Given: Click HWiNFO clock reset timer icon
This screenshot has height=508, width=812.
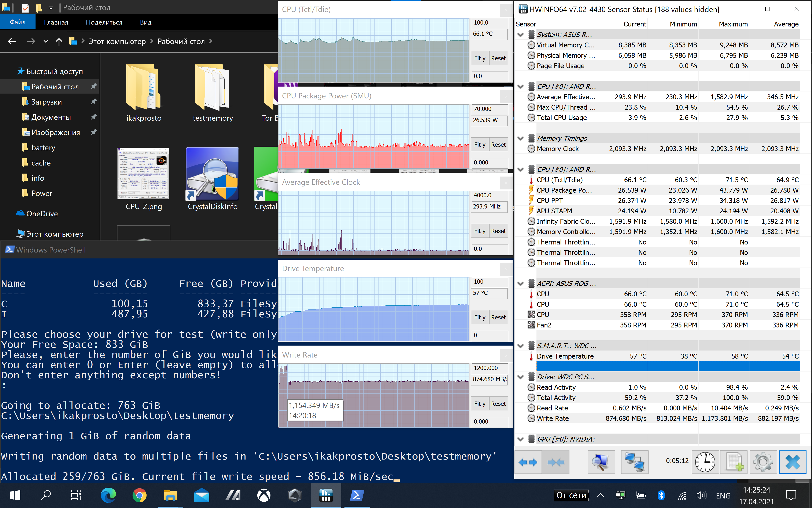Looking at the screenshot, I should pos(705,462).
